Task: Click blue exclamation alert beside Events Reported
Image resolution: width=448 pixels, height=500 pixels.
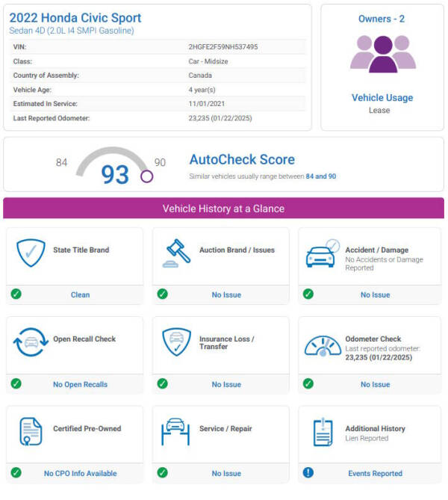Action: [308, 472]
